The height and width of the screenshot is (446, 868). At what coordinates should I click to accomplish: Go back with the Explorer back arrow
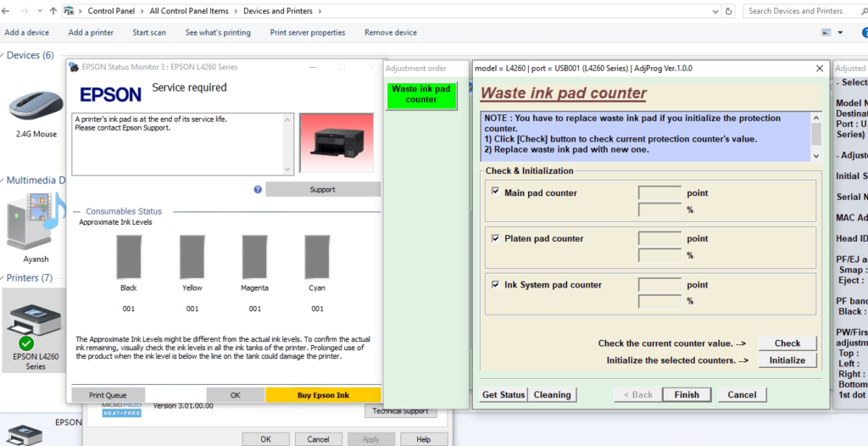(x=6, y=10)
